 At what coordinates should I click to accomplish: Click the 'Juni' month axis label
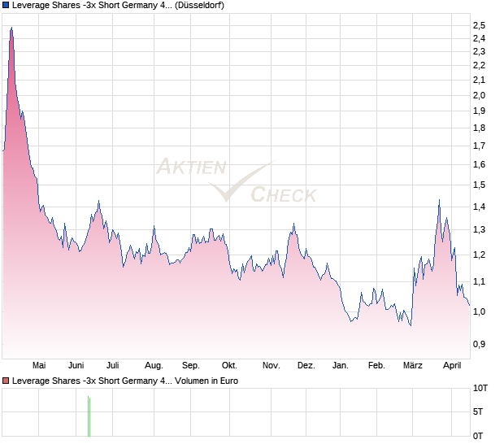tap(76, 366)
